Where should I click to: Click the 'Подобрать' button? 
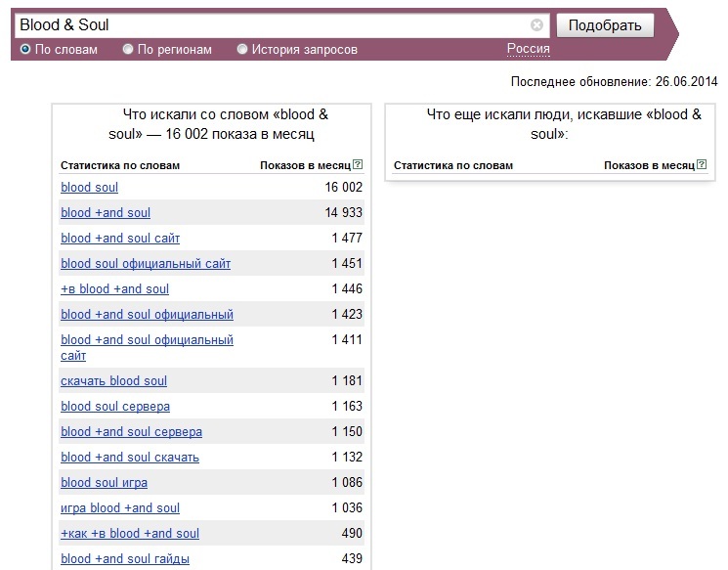coord(605,25)
